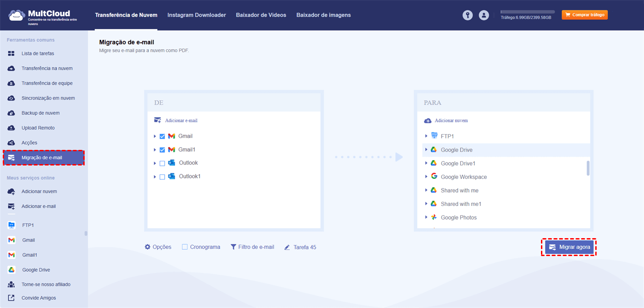Select Migração de e-mail in sidebar
The width and height of the screenshot is (644, 308).
(x=44, y=158)
